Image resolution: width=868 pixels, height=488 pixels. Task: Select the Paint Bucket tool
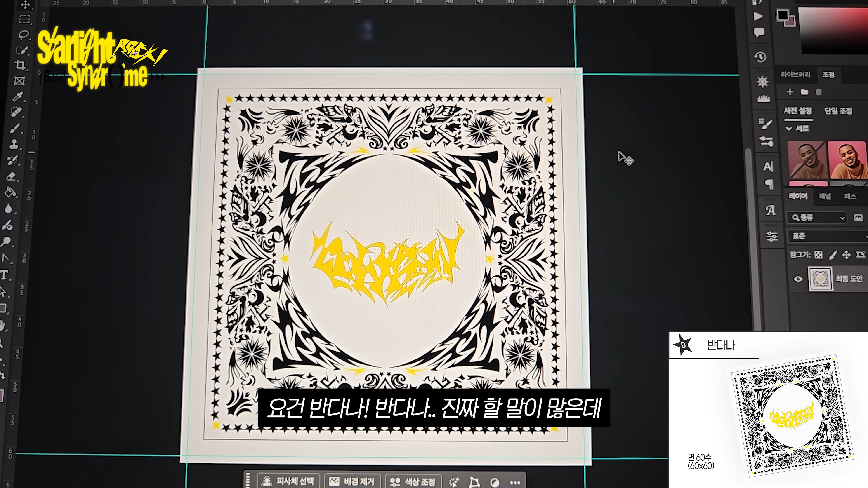pos(10,192)
